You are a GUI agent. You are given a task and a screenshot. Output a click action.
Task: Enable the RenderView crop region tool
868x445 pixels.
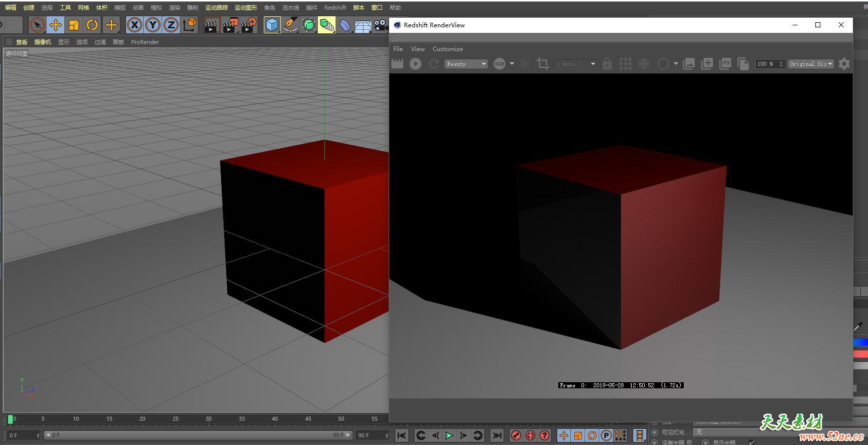click(x=543, y=64)
